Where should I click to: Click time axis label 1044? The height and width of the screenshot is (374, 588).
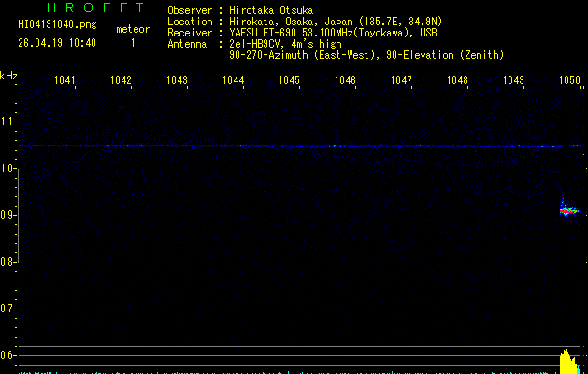tap(234, 79)
